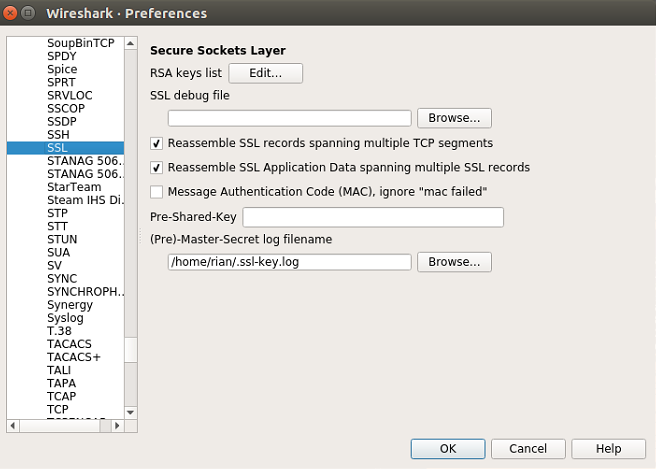This screenshot has height=469, width=656.
Task: Select Spice protocol
Action: point(62,69)
